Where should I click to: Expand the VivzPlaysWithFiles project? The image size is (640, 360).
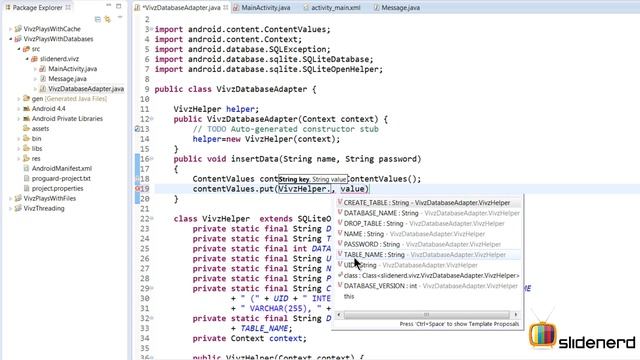10,198
